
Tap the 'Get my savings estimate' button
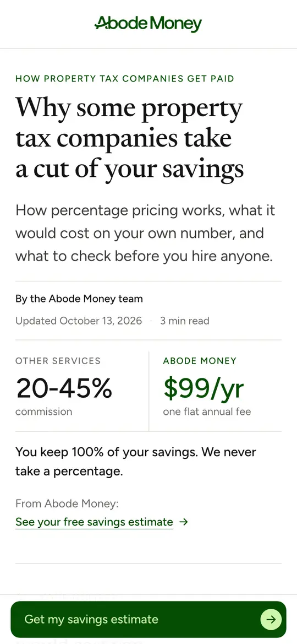pos(148,619)
